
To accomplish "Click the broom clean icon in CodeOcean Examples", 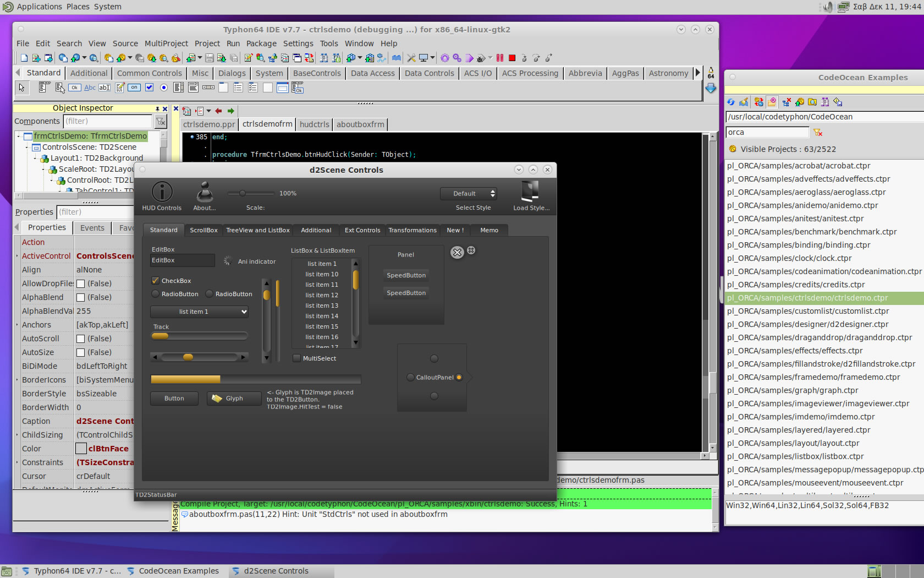I will tap(744, 102).
